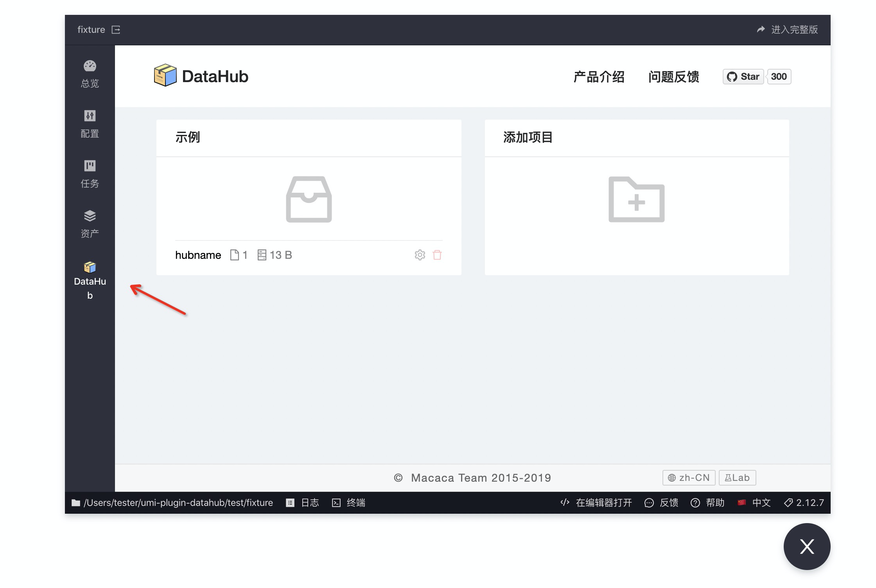876x588 pixels.
Task: Delete hubname project with trash icon
Action: coord(437,255)
